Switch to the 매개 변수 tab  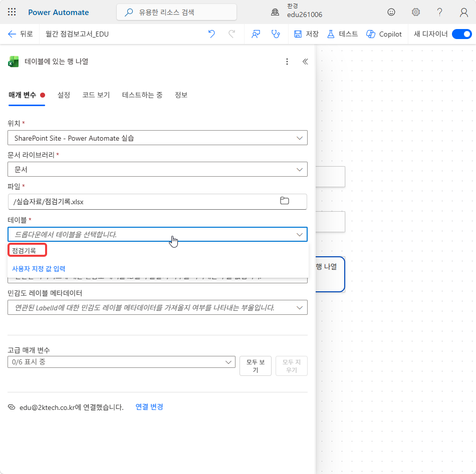coord(27,95)
